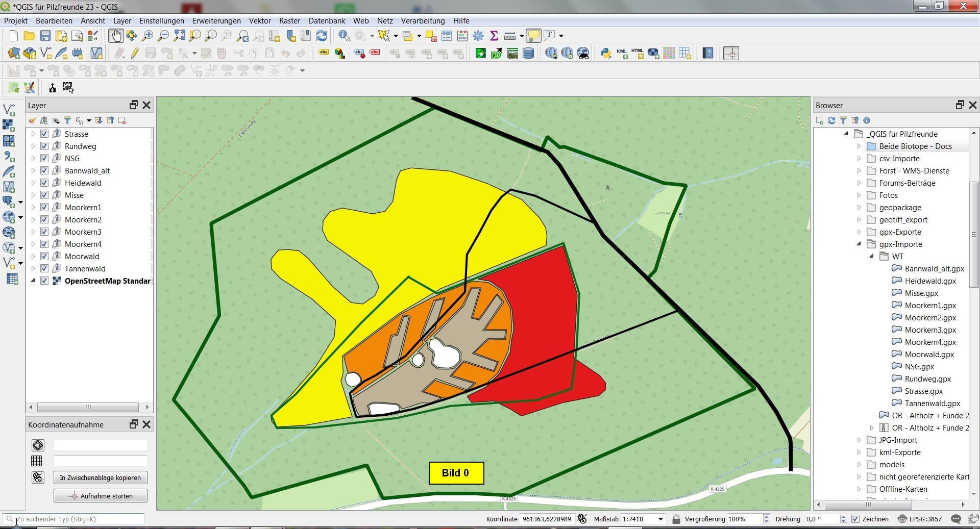The width and height of the screenshot is (980, 529).
Task: Click In Zwischenablage kopieren button
Action: (100, 478)
